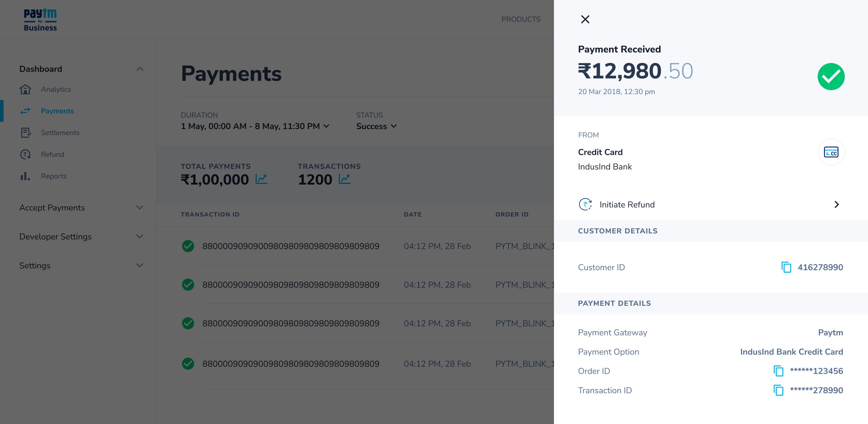This screenshot has height=424, width=868.
Task: Copy the Customer ID using copy icon
Action: (786, 267)
